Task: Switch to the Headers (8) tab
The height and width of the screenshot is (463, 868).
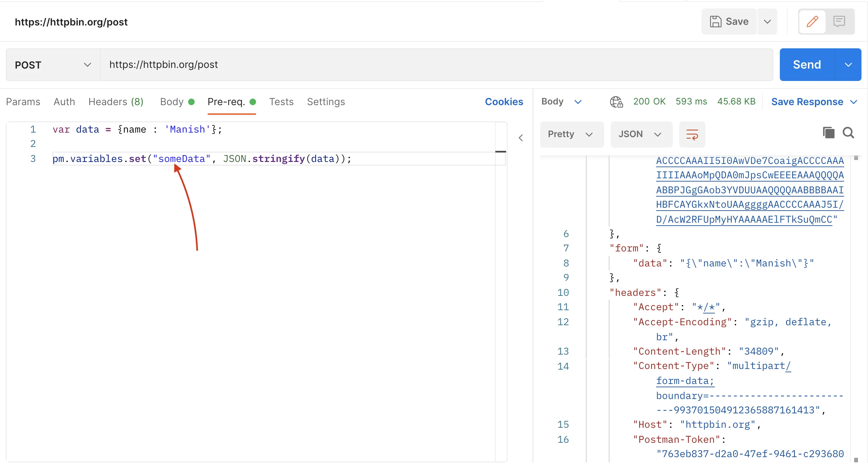Action: tap(116, 102)
